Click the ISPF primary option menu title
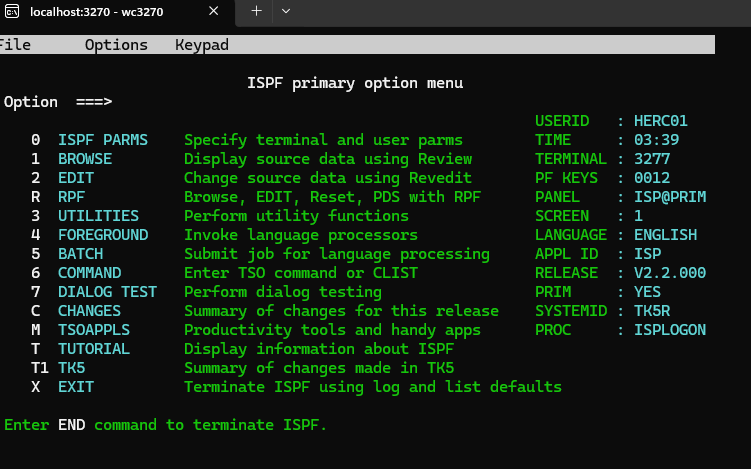The height and width of the screenshot is (469, 751). (355, 83)
